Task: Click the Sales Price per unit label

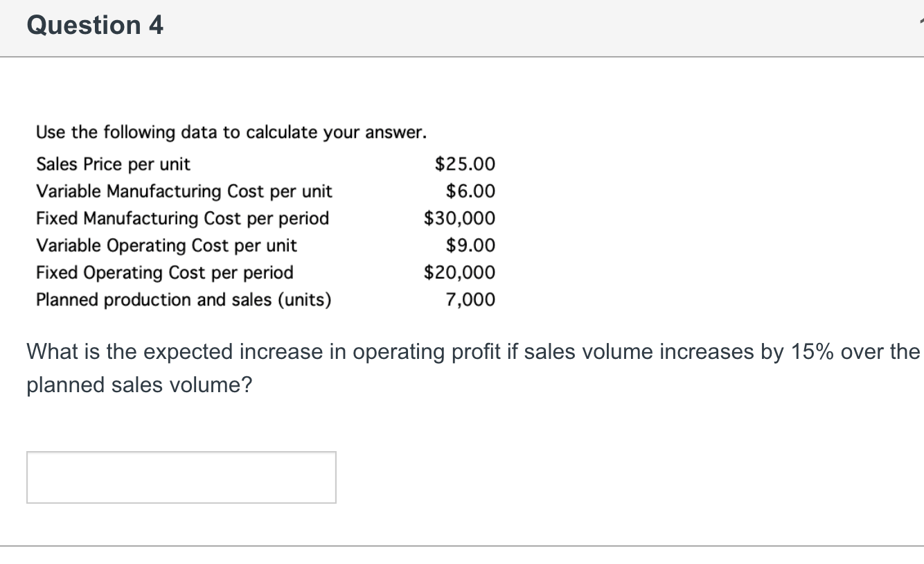Action: [x=112, y=164]
